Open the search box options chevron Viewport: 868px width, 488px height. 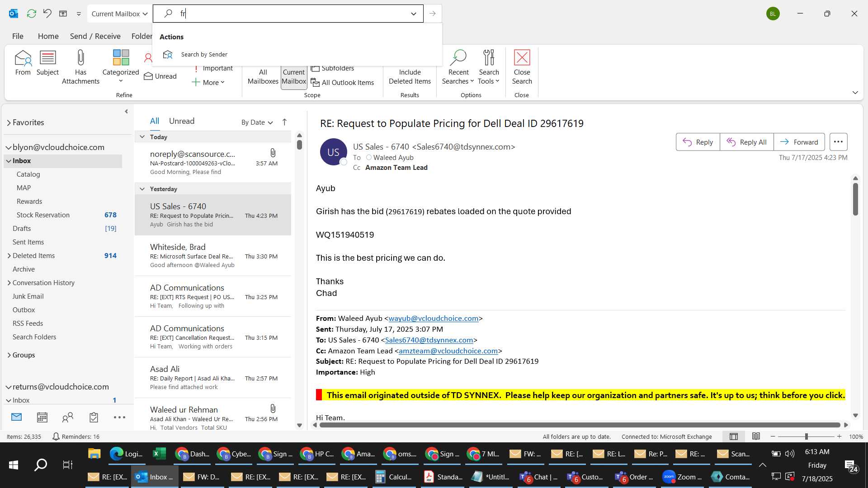413,14
